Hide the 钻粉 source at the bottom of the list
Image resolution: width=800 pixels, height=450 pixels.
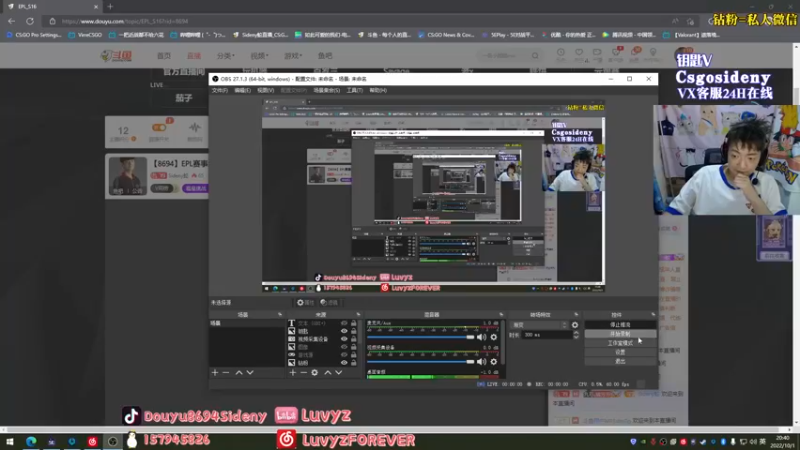pyautogui.click(x=344, y=363)
